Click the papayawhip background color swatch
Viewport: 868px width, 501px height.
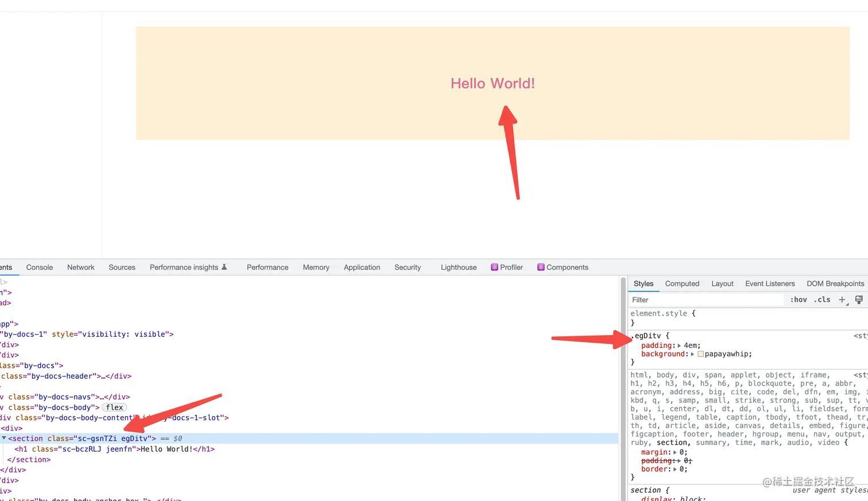700,354
